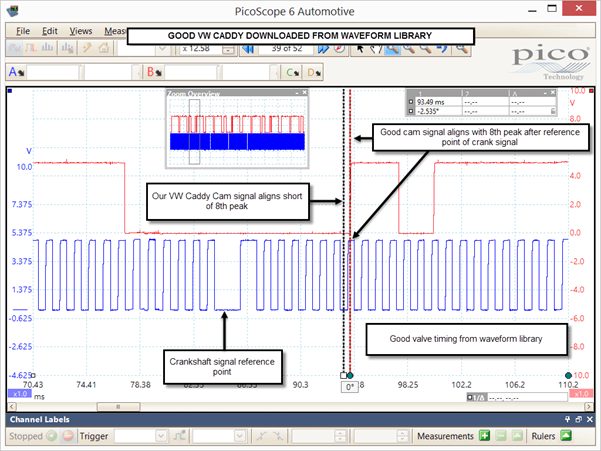Viewport: 601px width, 451px height.
Task: Select the highlighted zoom window tool
Action: tap(392, 49)
